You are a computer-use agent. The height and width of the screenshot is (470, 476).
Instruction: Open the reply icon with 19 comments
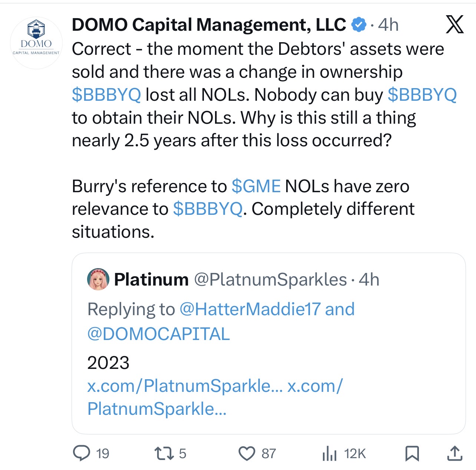82,453
